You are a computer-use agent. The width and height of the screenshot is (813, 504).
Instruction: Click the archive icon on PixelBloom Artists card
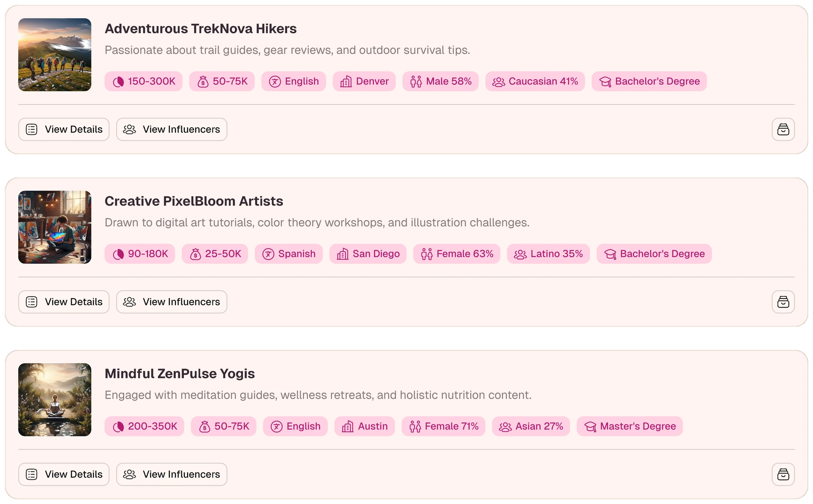click(x=783, y=302)
